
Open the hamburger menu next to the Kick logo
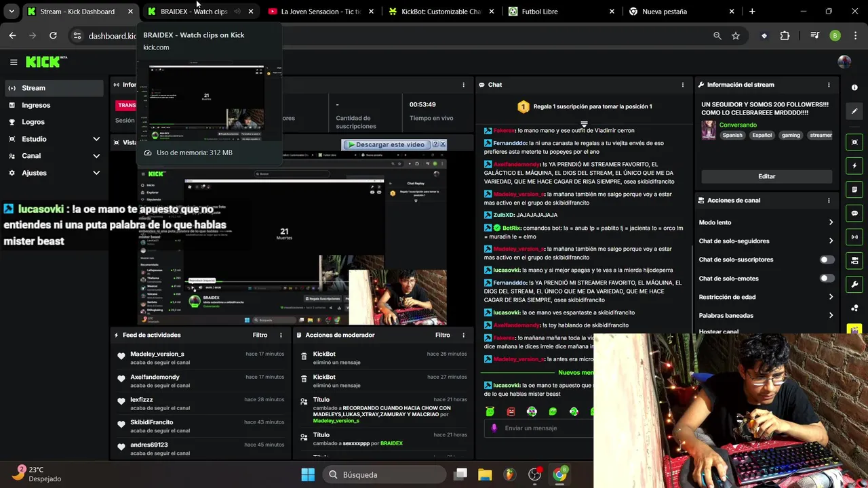[14, 62]
